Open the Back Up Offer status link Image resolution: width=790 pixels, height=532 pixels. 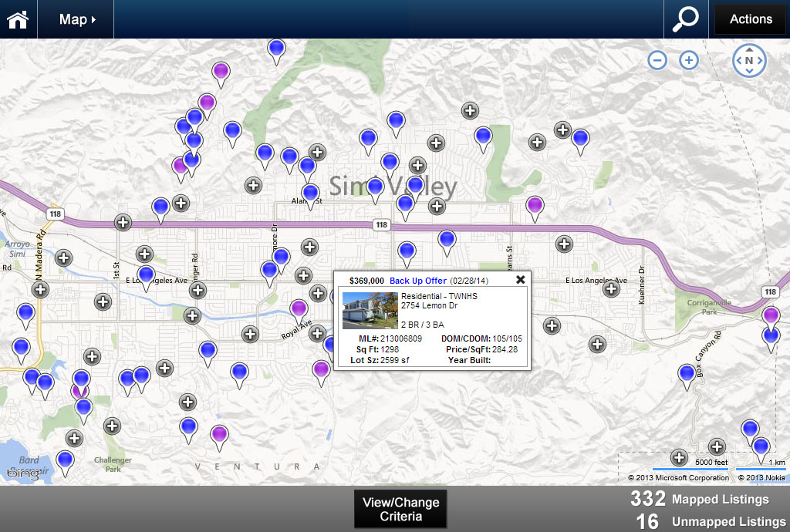(x=417, y=281)
